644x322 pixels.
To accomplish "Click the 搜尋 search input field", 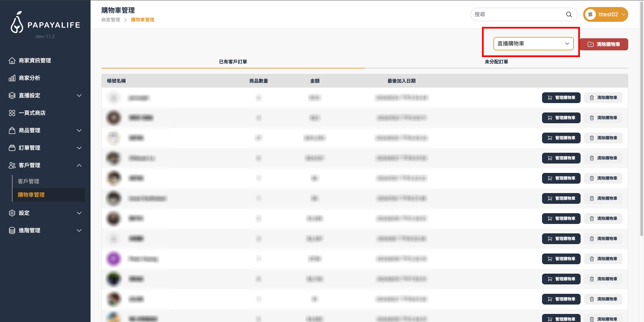I will pyautogui.click(x=518, y=14).
